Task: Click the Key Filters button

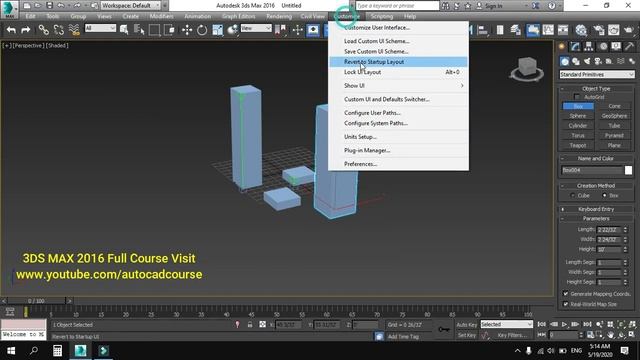Action: (x=512, y=335)
